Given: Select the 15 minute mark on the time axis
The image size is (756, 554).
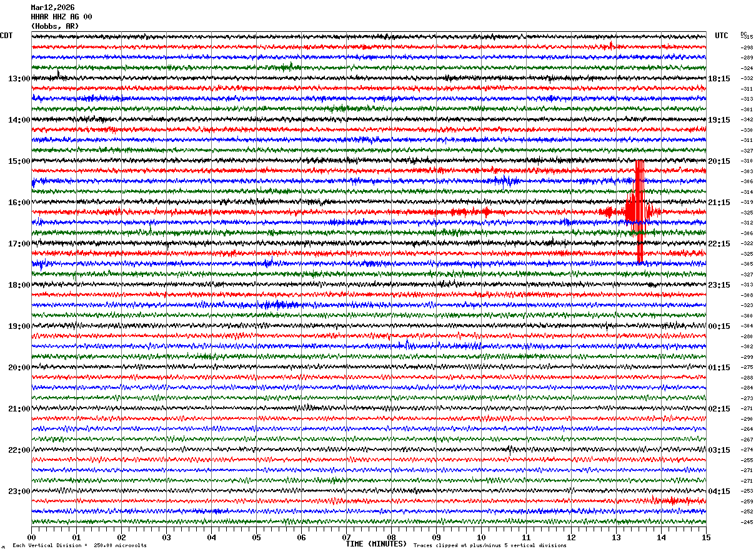Looking at the screenshot, I should [x=705, y=538].
